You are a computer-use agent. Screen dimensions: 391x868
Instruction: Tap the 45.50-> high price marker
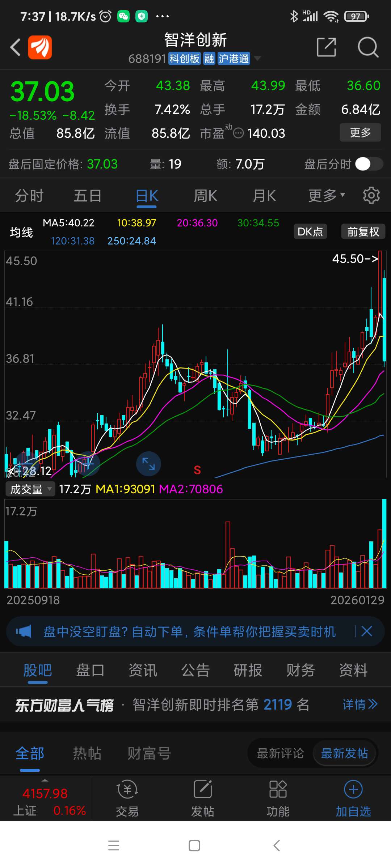(355, 259)
